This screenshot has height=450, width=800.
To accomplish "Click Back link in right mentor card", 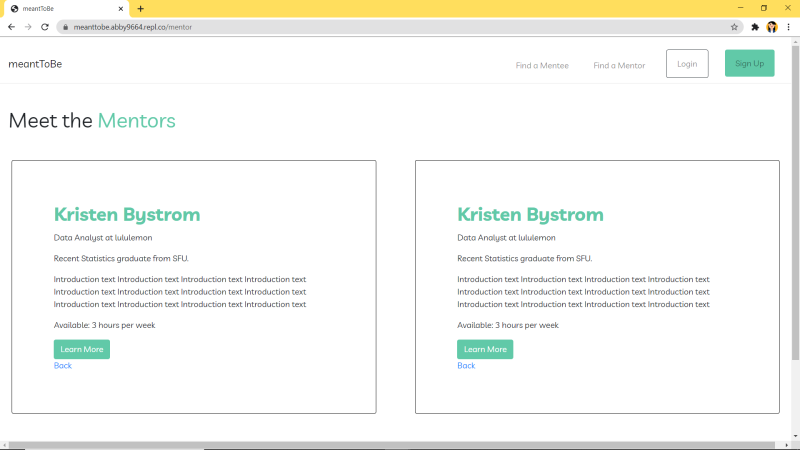I will pyautogui.click(x=466, y=366).
